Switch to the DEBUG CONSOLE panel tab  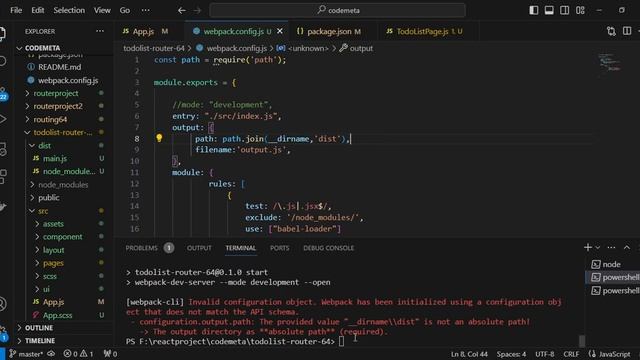pyautogui.click(x=329, y=248)
